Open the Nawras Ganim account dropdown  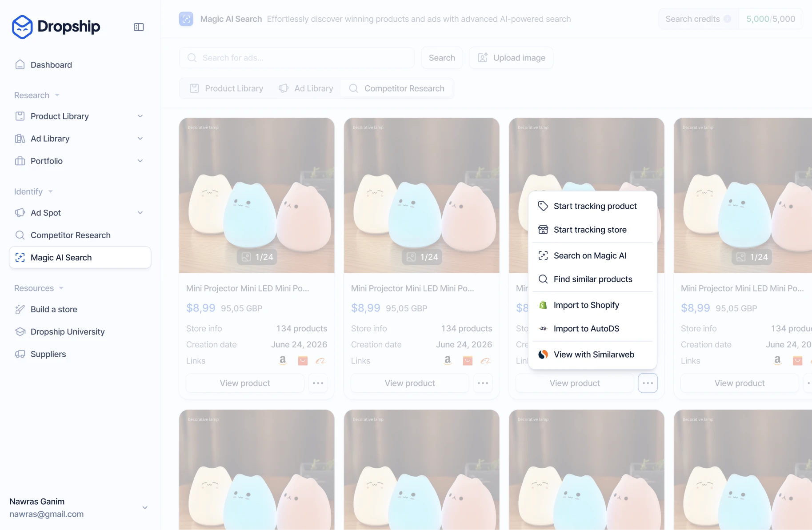click(145, 507)
